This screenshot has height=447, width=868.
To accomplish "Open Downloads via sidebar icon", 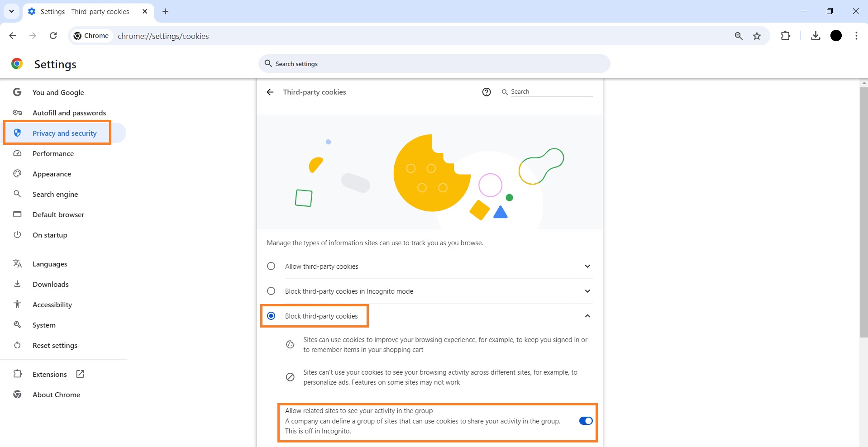I will (x=17, y=284).
